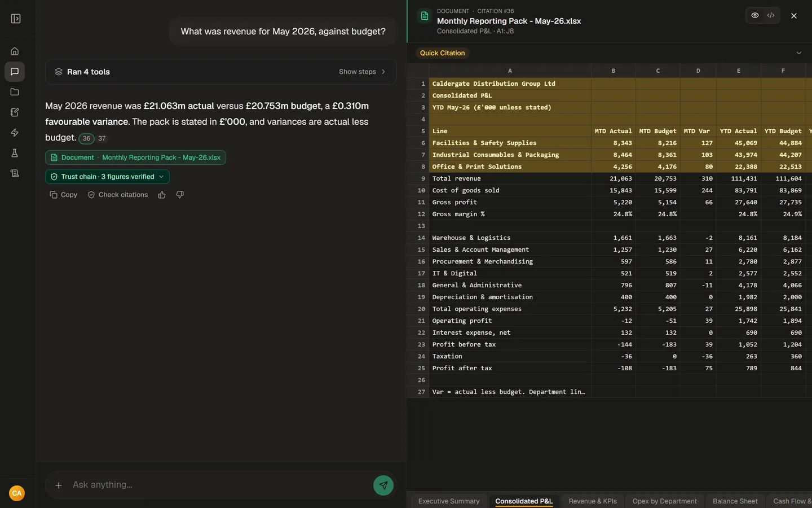Open the Balance Sheet tab
The image size is (812, 508).
[x=735, y=501]
